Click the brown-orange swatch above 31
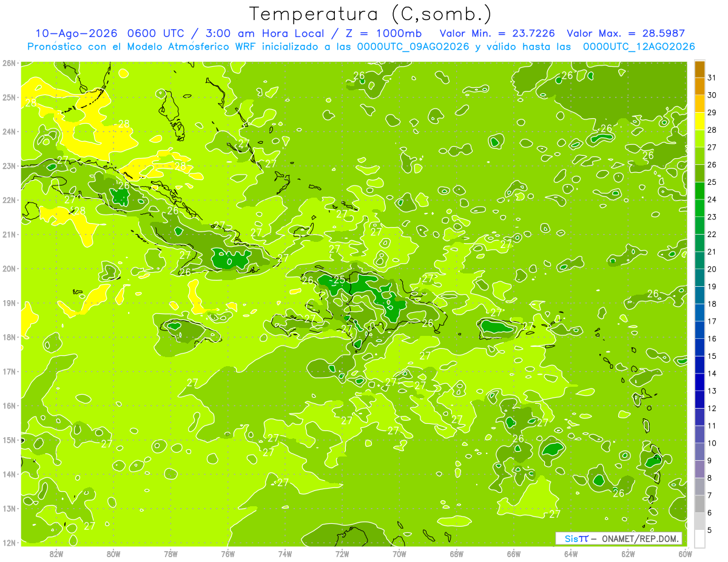The image size is (728, 562). (x=699, y=69)
